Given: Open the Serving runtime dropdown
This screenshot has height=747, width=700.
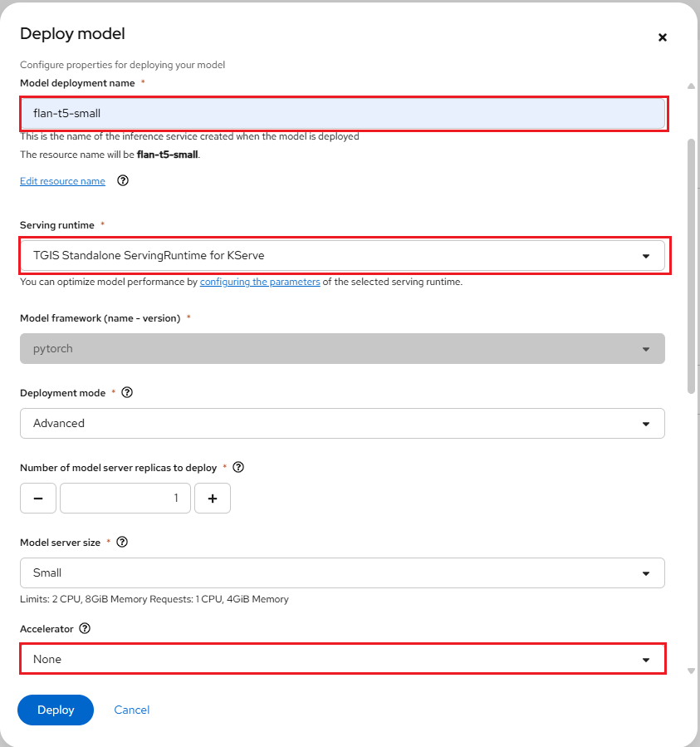Looking at the screenshot, I should (x=342, y=256).
